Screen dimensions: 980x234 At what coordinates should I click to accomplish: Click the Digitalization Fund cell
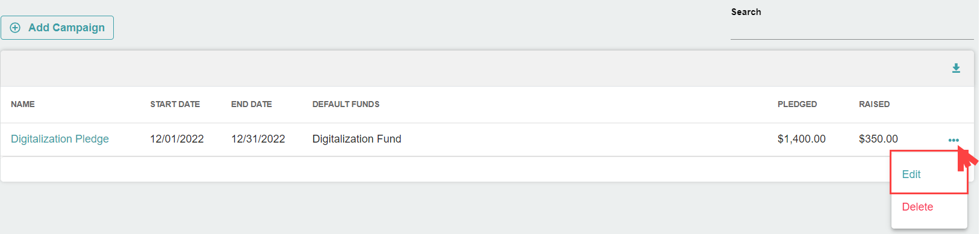357,139
